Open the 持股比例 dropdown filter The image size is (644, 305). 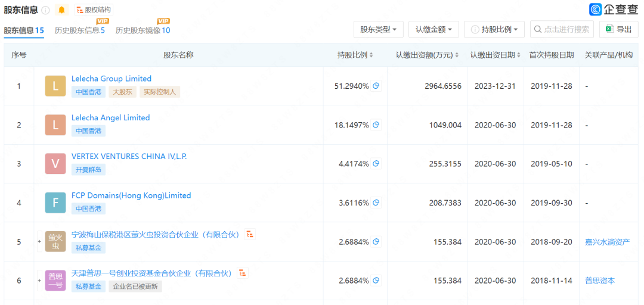(494, 30)
